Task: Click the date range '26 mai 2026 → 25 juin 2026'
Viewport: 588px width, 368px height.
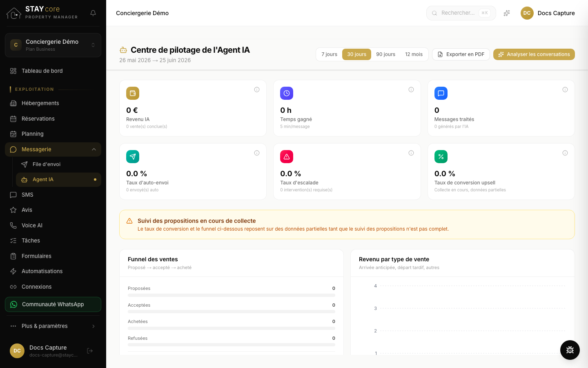Action: [x=155, y=60]
